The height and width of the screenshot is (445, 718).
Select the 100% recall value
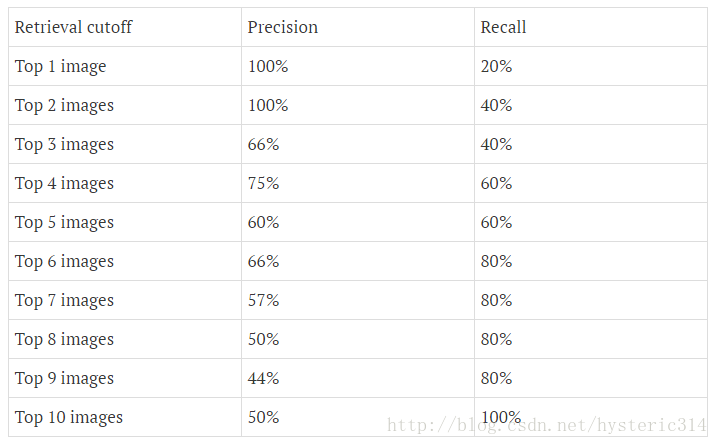click(x=501, y=417)
